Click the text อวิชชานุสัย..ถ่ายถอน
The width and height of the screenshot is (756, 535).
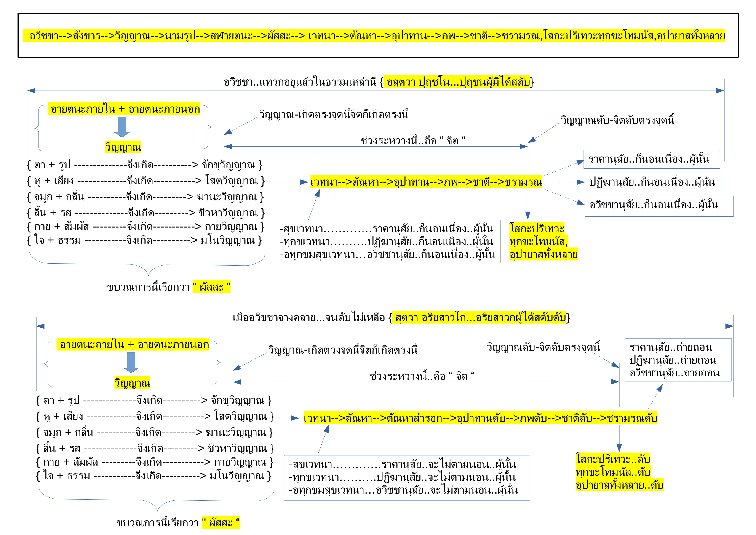(x=674, y=373)
